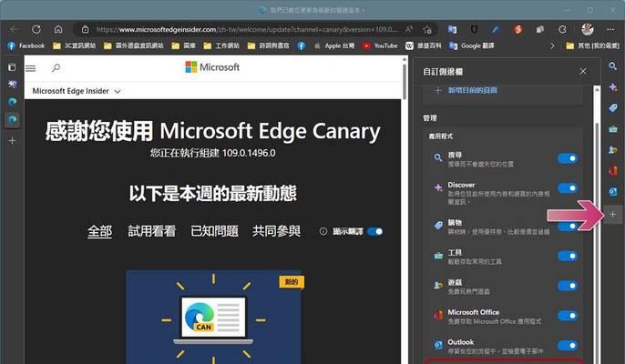Viewport: 625px width, 364px height.
Task: Open the Microsoft Office icon in the Edge sidebar
Action: coord(612,171)
